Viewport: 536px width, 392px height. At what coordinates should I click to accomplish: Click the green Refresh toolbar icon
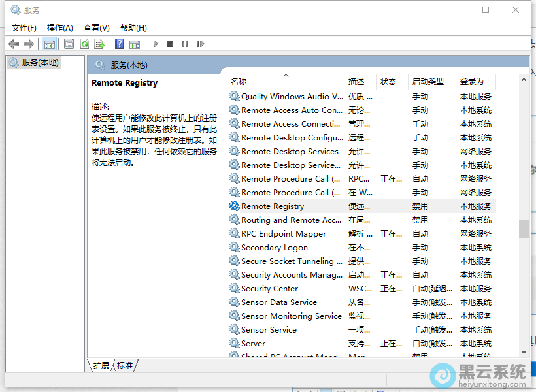point(84,44)
